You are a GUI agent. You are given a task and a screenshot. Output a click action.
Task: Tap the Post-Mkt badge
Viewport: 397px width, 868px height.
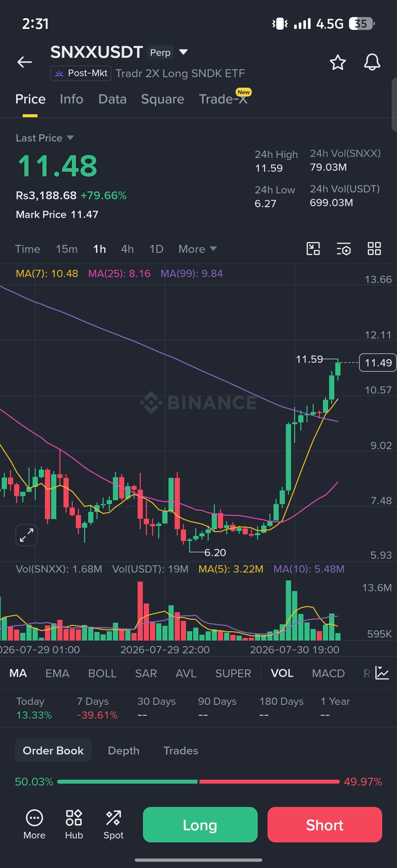coord(81,73)
